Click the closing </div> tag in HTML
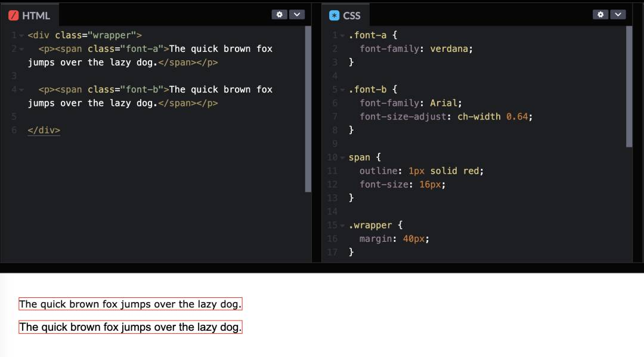The image size is (644, 357). pos(44,130)
